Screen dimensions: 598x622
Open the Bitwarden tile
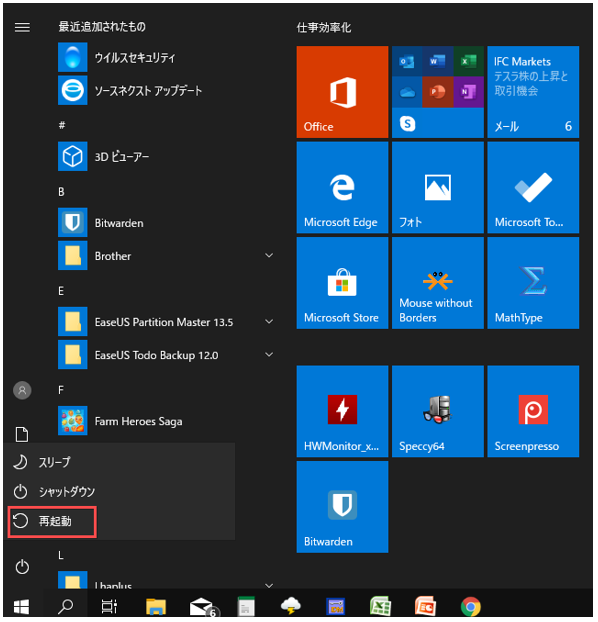342,507
